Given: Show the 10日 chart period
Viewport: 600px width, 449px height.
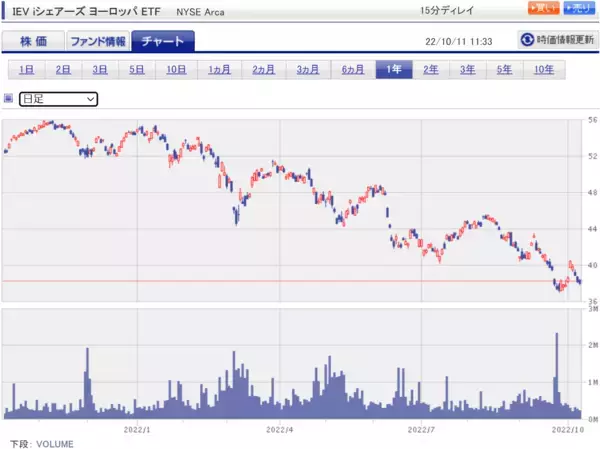Looking at the screenshot, I should [176, 70].
